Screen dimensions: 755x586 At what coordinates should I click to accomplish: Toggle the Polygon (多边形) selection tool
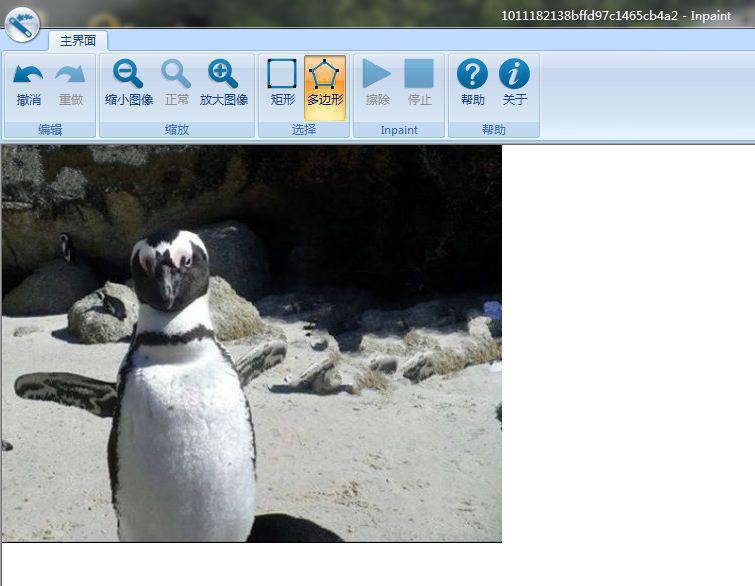coord(325,87)
